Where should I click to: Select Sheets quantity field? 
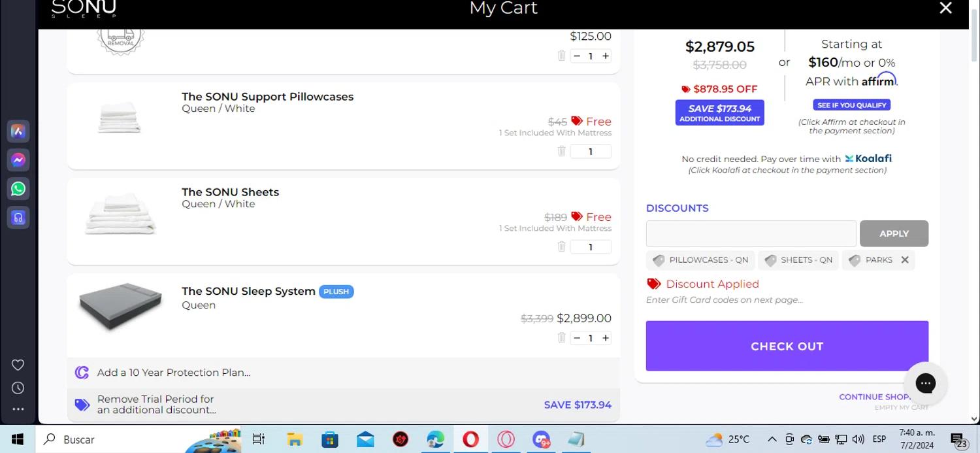click(591, 247)
